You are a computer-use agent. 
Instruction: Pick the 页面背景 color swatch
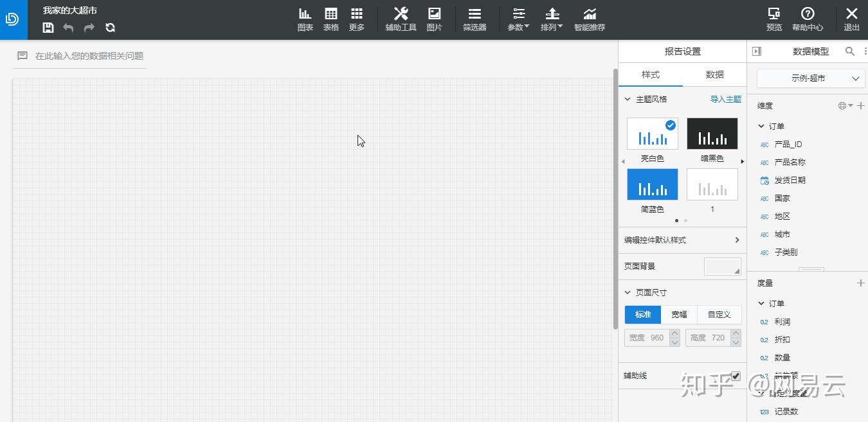click(x=723, y=267)
